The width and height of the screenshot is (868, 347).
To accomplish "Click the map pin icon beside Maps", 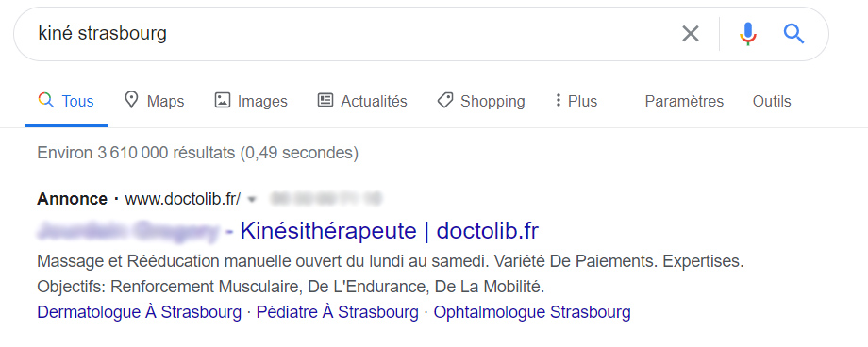I will click(x=130, y=101).
